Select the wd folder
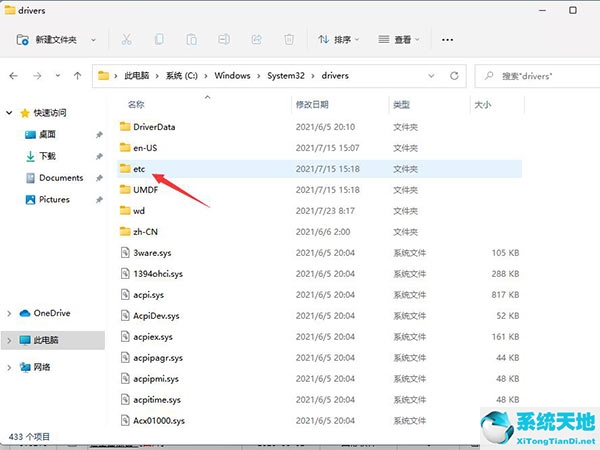The width and height of the screenshot is (600, 450). coord(320,211)
